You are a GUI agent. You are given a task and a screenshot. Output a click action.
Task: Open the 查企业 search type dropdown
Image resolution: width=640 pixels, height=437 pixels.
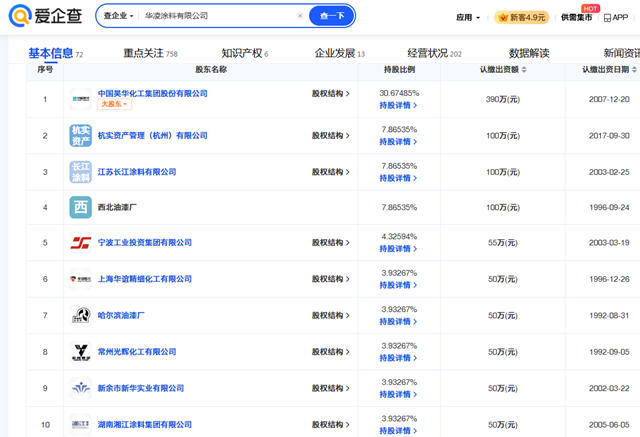[118, 16]
